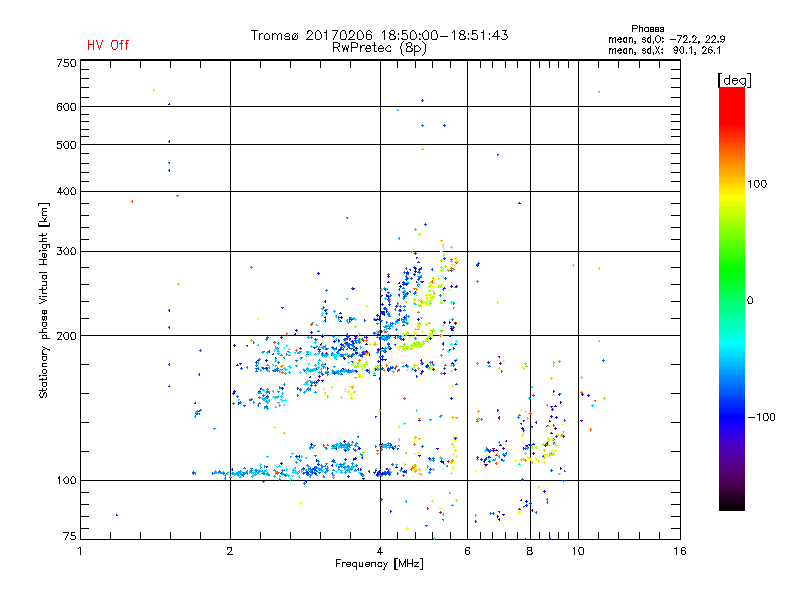Click the y-axis label '300'

click(x=66, y=252)
